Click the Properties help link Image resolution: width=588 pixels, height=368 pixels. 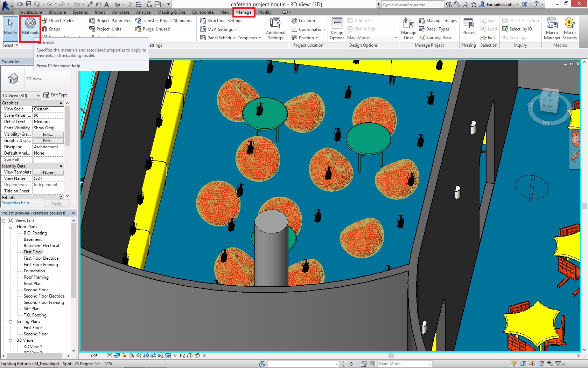15,203
